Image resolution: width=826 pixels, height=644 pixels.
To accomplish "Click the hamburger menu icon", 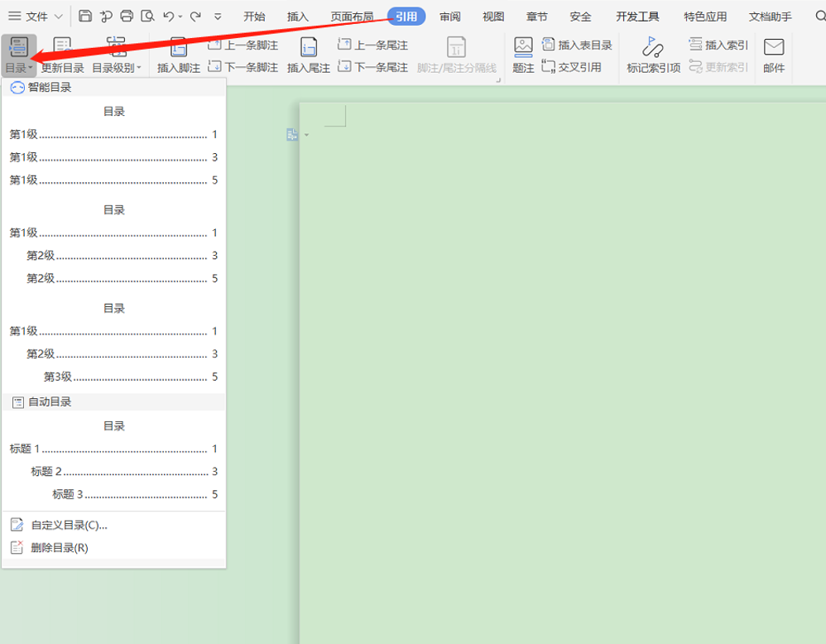I will click(x=15, y=17).
